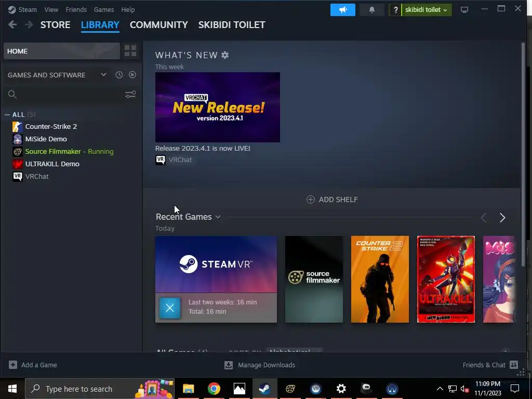Select Source Filmmaker - Running entry
532x399 pixels.
[x=69, y=152]
